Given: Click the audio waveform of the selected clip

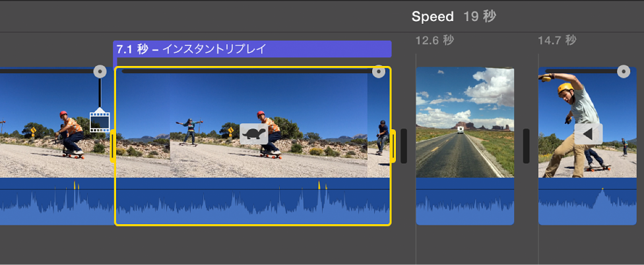Looking at the screenshot, I should point(253,201).
